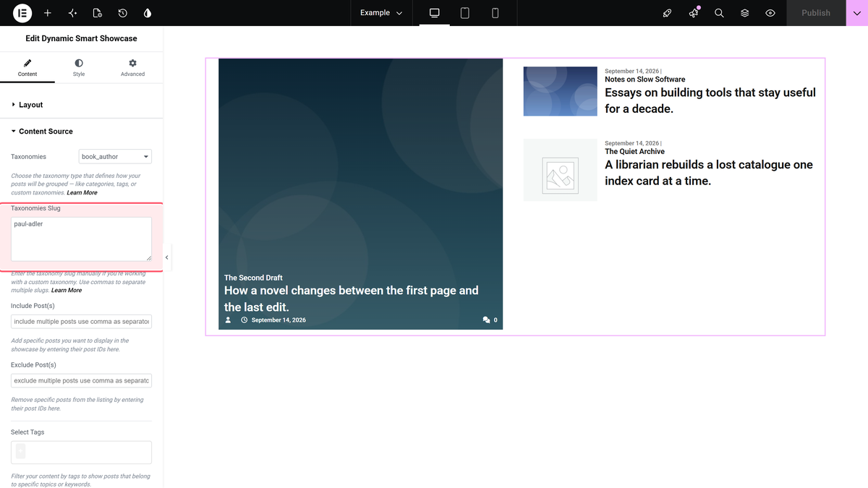Click the clock icon on featured post
868x488 pixels.
[x=244, y=320]
